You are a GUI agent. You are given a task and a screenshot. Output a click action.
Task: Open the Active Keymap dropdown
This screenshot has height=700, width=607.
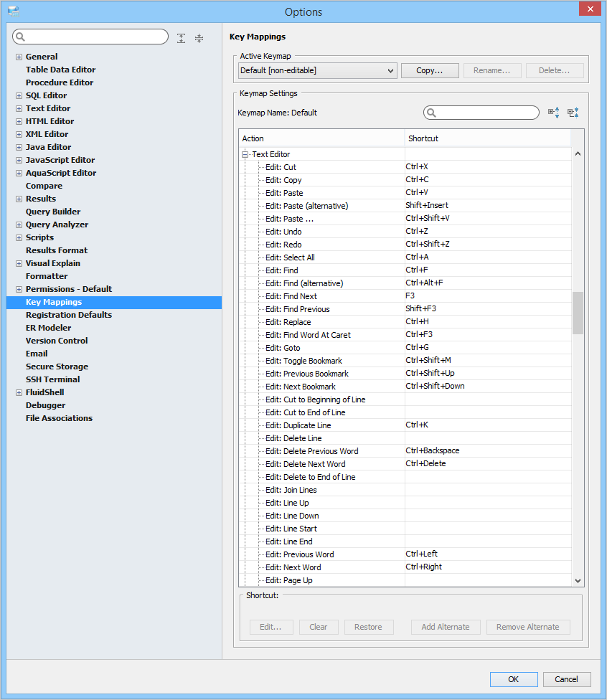(318, 70)
